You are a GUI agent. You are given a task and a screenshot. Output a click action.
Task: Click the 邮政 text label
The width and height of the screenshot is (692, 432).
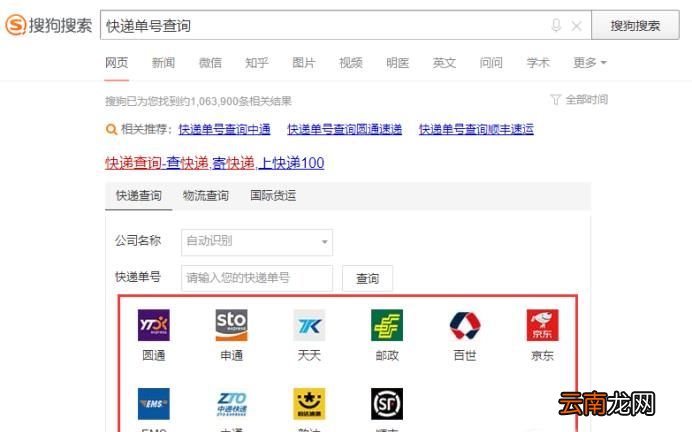387,355
